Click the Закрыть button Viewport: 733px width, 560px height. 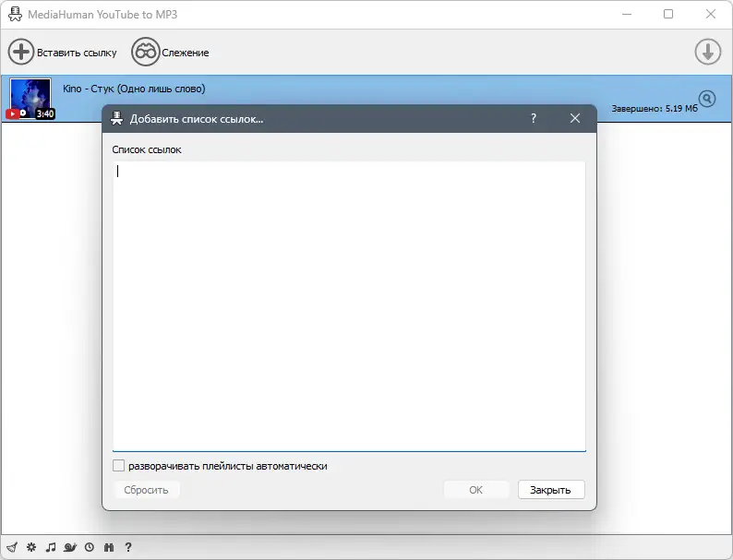pos(551,490)
